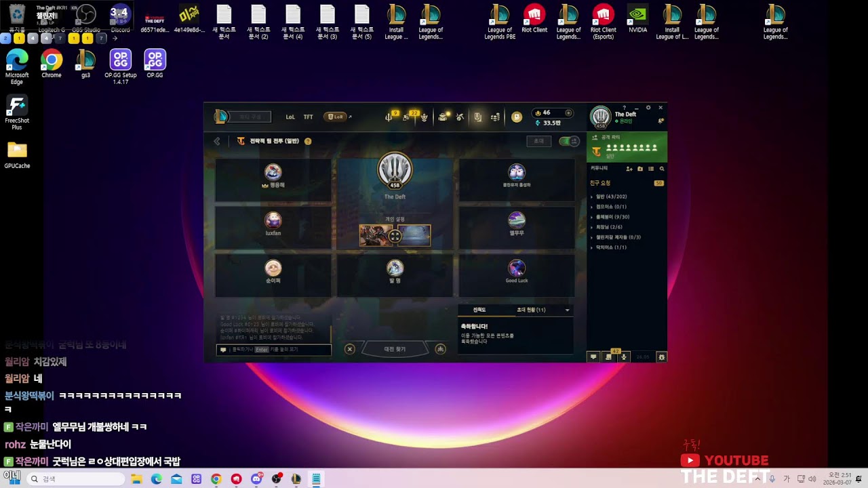Image resolution: width=868 pixels, height=488 pixels.
Task: Click the OP.GG desktop shortcut
Action: click(155, 64)
